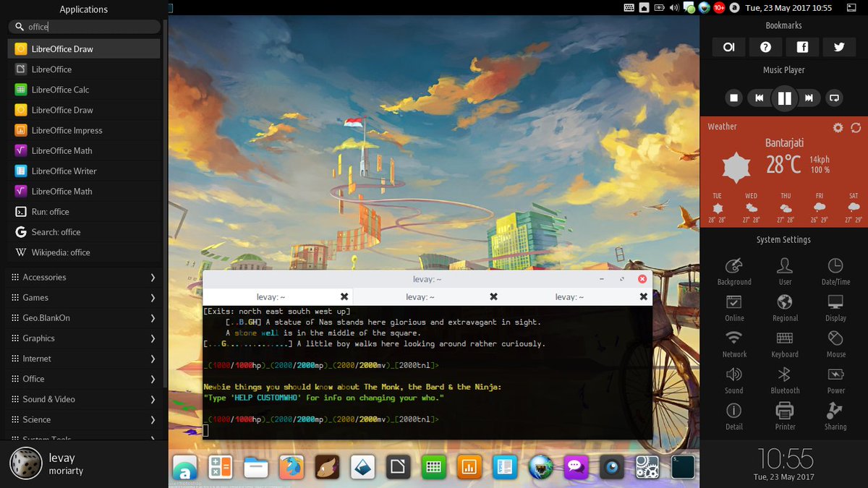This screenshot has height=488, width=868.
Task: Open User system settings
Action: (785, 271)
